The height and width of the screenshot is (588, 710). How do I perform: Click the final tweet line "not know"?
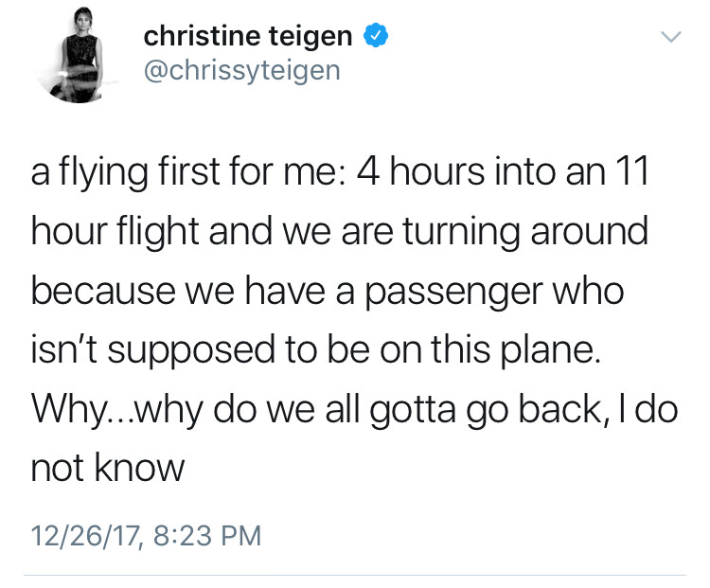coord(107,467)
